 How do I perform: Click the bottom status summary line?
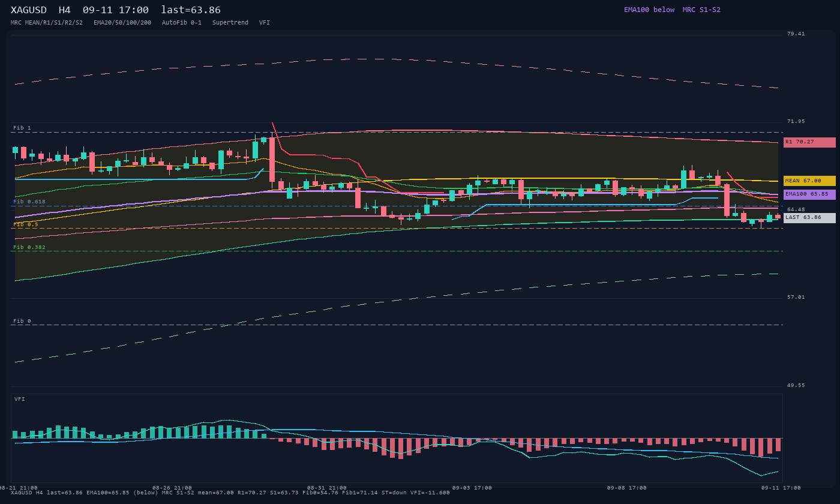[x=230, y=493]
